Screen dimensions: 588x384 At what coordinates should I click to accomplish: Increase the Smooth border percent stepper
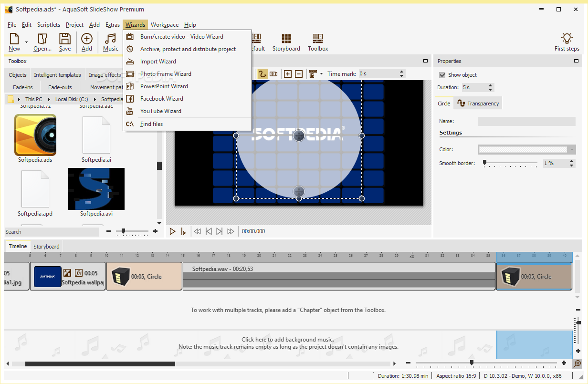[x=572, y=161]
